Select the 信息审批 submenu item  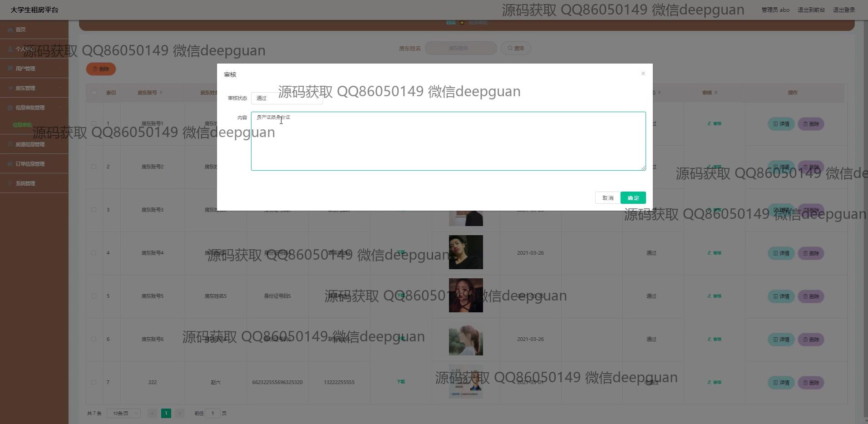(22, 125)
